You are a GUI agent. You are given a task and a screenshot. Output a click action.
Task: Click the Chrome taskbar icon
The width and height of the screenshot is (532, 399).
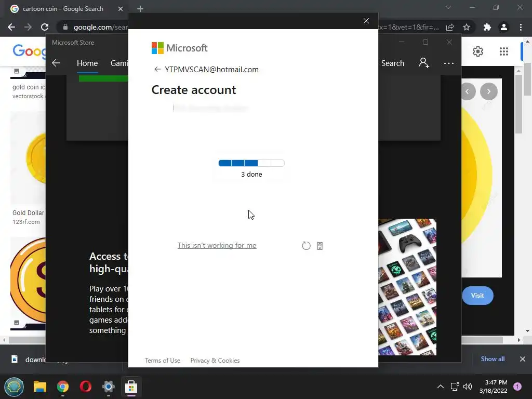point(63,387)
